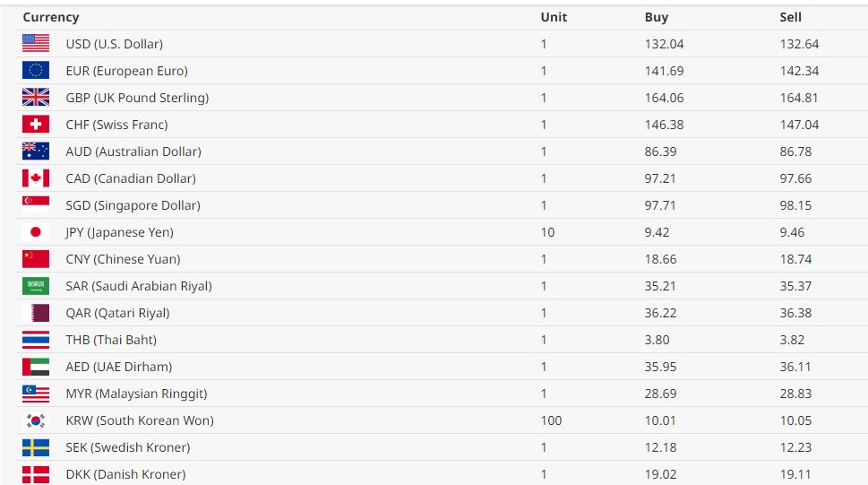868x485 pixels.
Task: Click the Swiss flag icon
Action: 36,124
